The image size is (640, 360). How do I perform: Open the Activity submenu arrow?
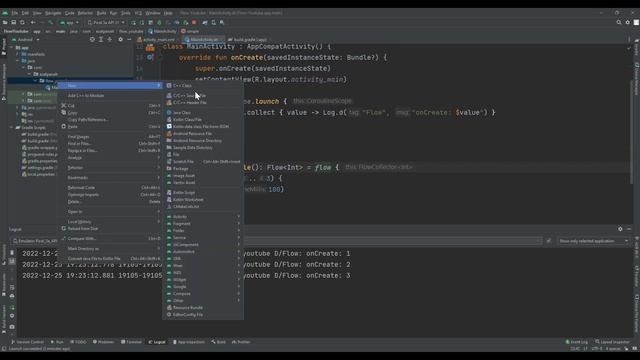(239, 217)
